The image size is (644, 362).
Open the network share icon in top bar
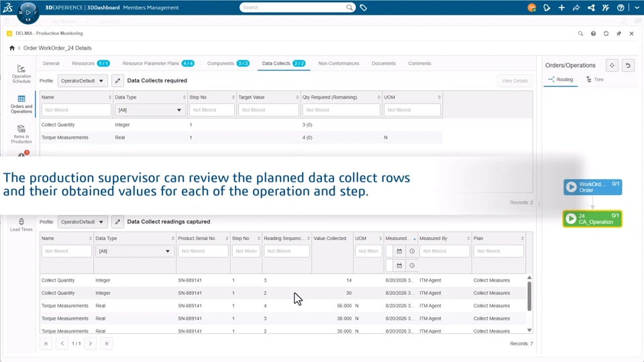[591, 7]
